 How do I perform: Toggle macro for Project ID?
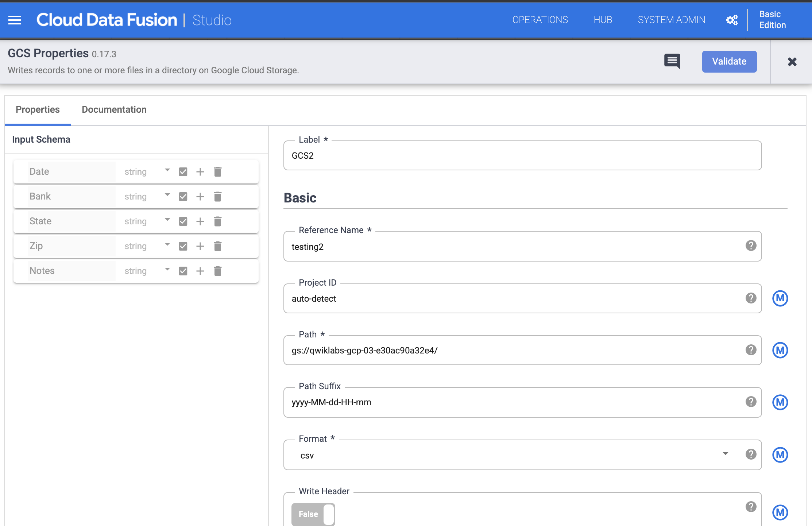click(780, 298)
